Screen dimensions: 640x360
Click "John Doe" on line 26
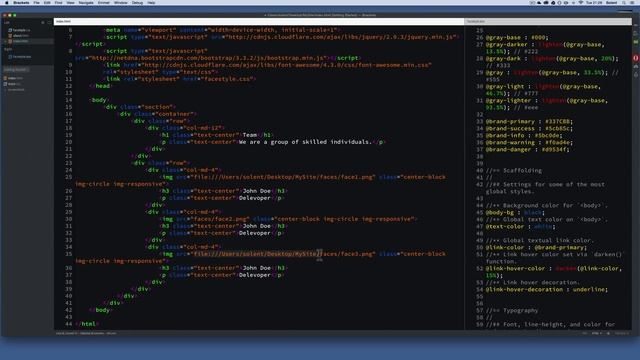pyautogui.click(x=257, y=191)
